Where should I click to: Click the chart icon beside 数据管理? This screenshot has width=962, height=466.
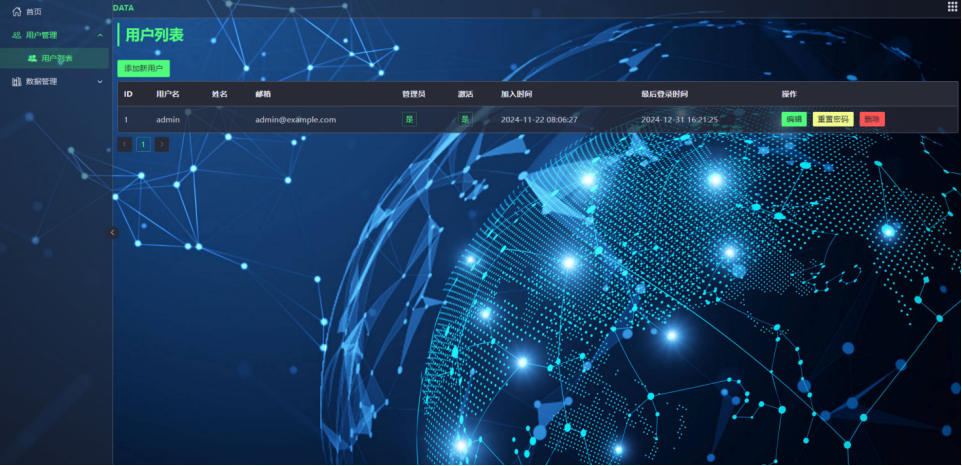click(x=17, y=82)
